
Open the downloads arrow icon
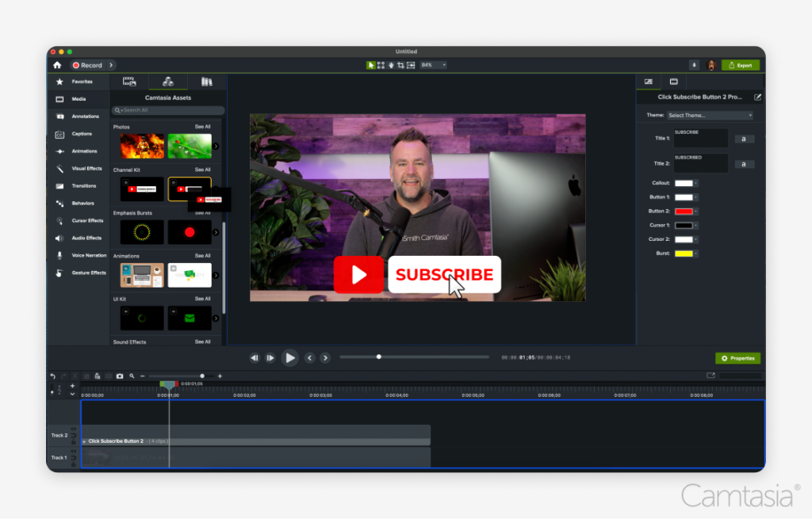[x=694, y=65]
